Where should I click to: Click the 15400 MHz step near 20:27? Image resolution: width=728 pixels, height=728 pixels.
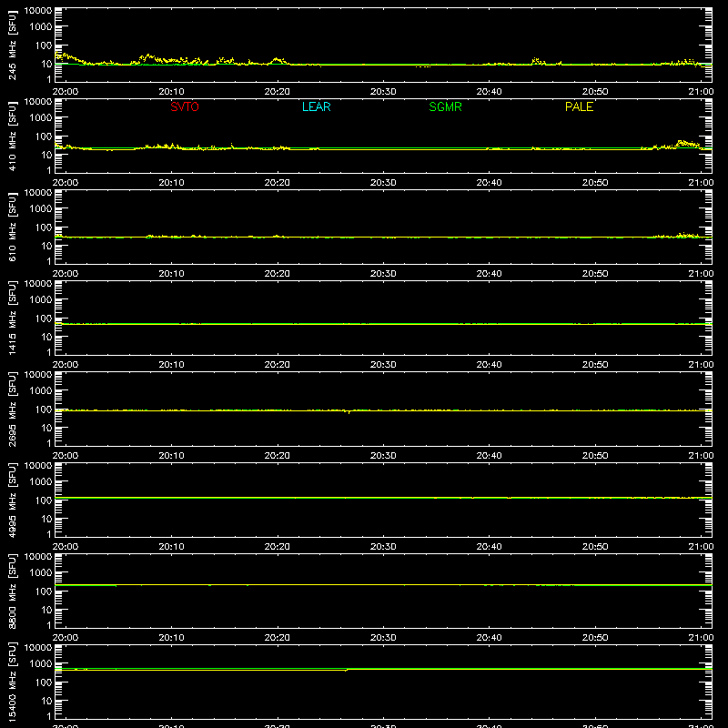tap(347, 670)
